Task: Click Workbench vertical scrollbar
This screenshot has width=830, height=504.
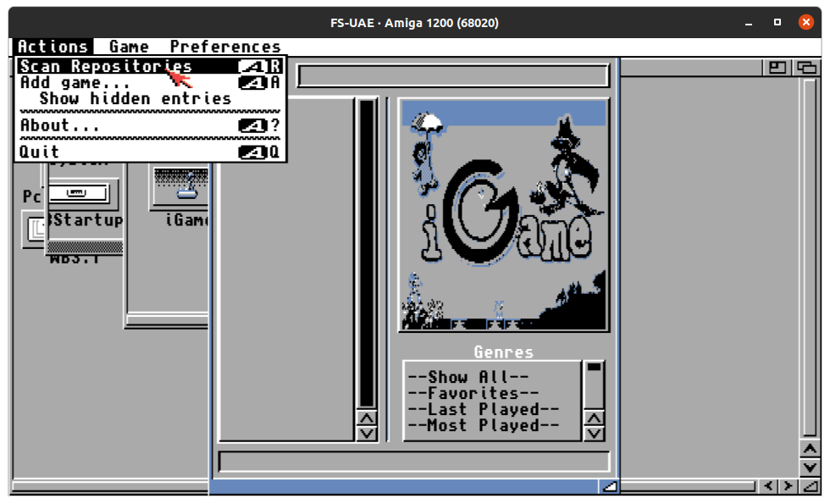Action: coord(810,258)
